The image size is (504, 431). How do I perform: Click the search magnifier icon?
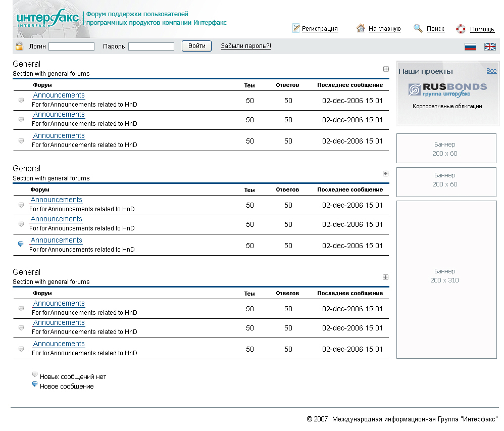(418, 28)
